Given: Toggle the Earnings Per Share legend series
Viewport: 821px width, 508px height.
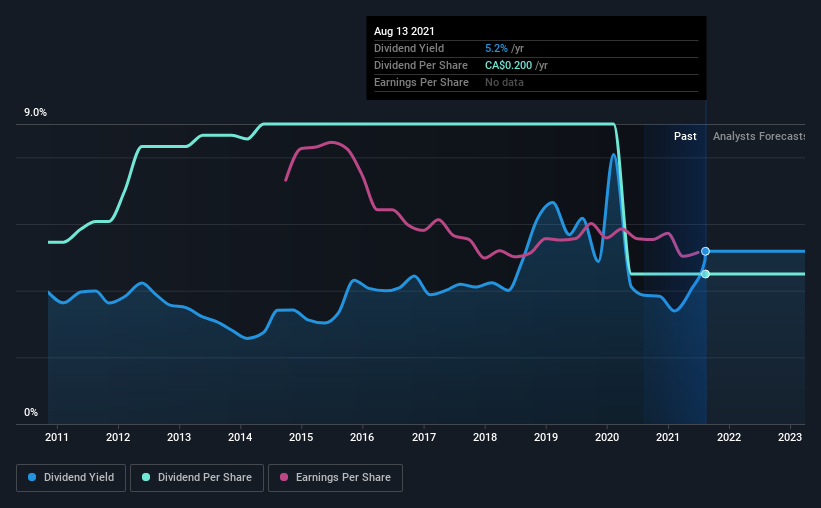Looking at the screenshot, I should click(335, 478).
